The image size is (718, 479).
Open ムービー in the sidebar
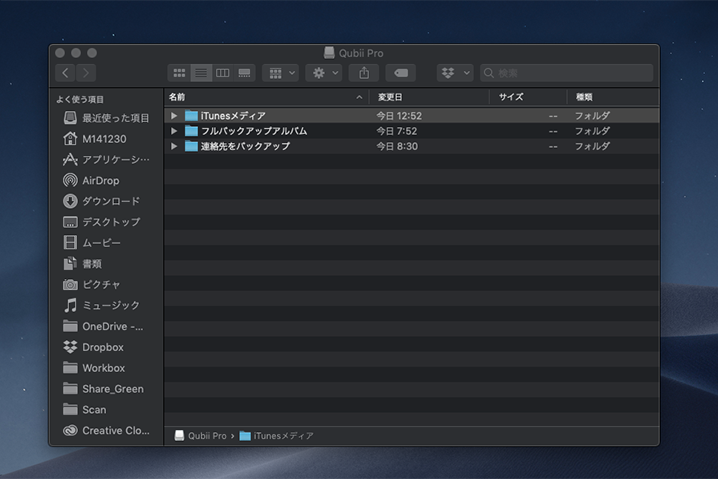(92, 243)
